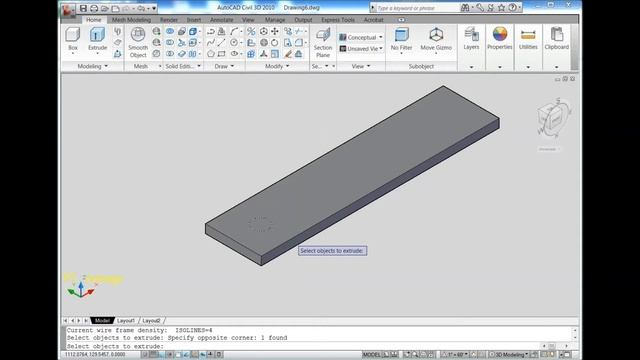Open quick access toolbar customize dropdown
Viewport: 640px width, 360px height.
coord(154,8)
